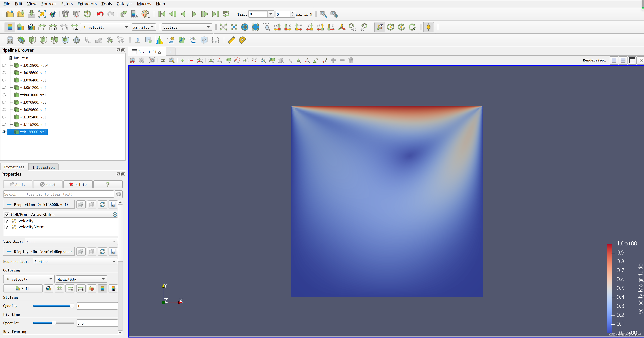
Task: Switch render view to 2D mode
Action: coord(163,60)
